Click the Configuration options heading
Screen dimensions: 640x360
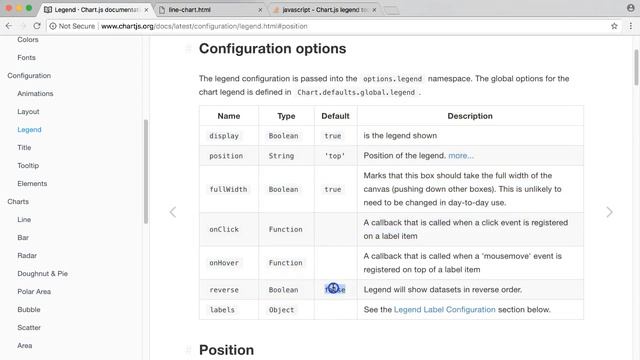click(x=272, y=49)
